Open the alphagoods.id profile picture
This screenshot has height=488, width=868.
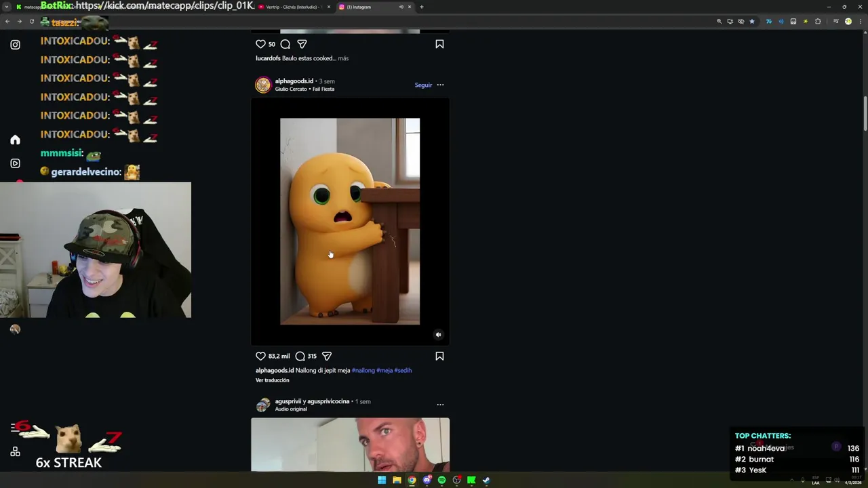[x=263, y=85]
